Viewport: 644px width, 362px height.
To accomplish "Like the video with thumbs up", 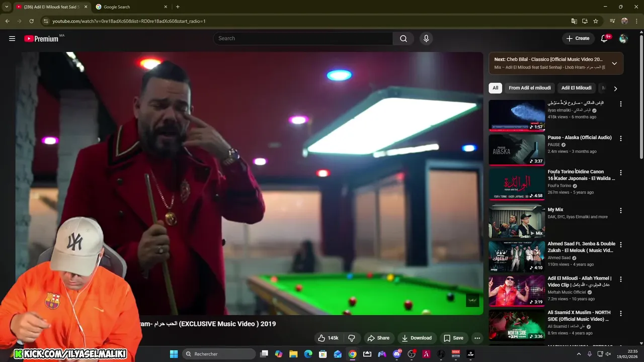I will (x=327, y=338).
